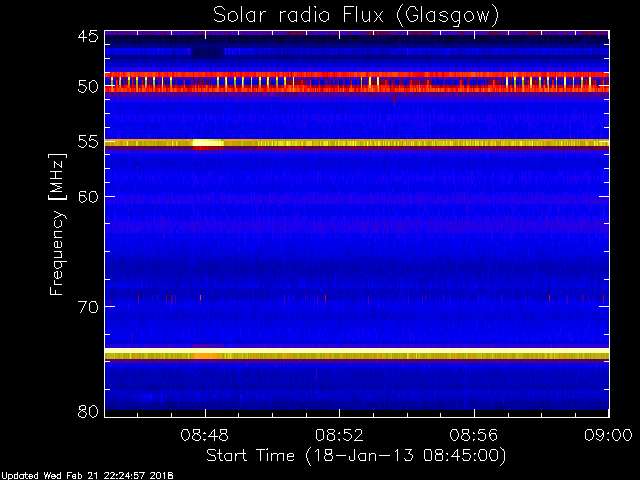Select the 'Frequency [MHz]' axis label
640x480 pixels.
pos(57,224)
